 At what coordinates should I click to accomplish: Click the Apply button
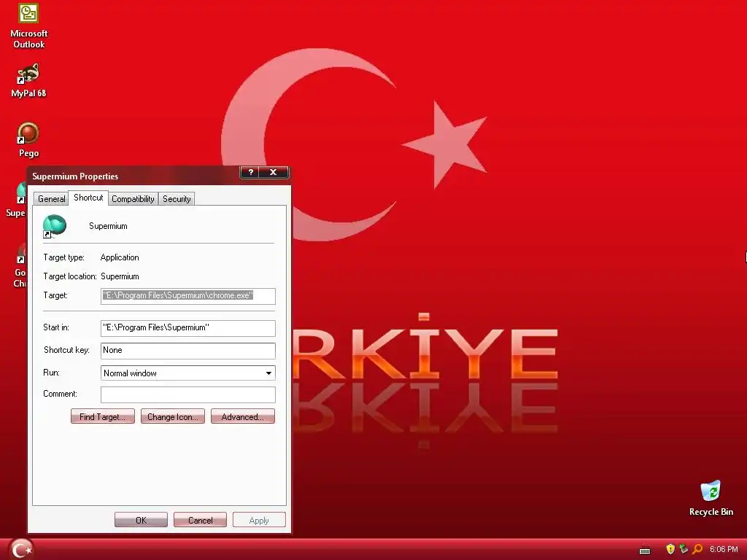[259, 520]
